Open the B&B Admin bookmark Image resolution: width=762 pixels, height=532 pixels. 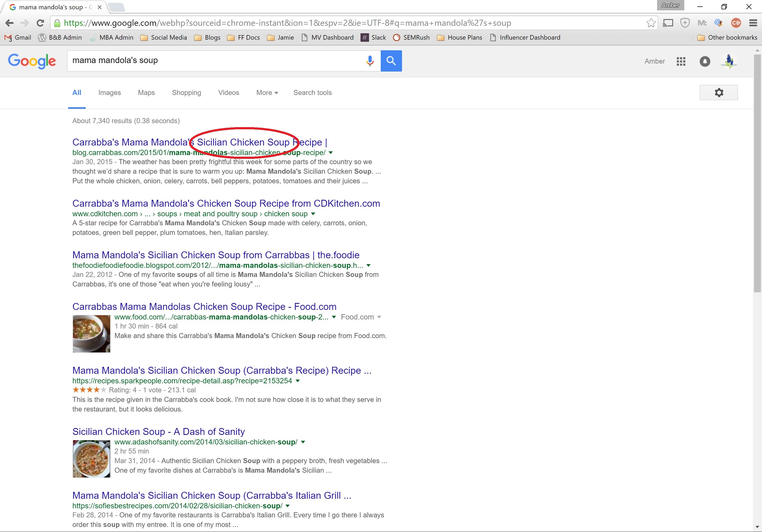click(60, 38)
